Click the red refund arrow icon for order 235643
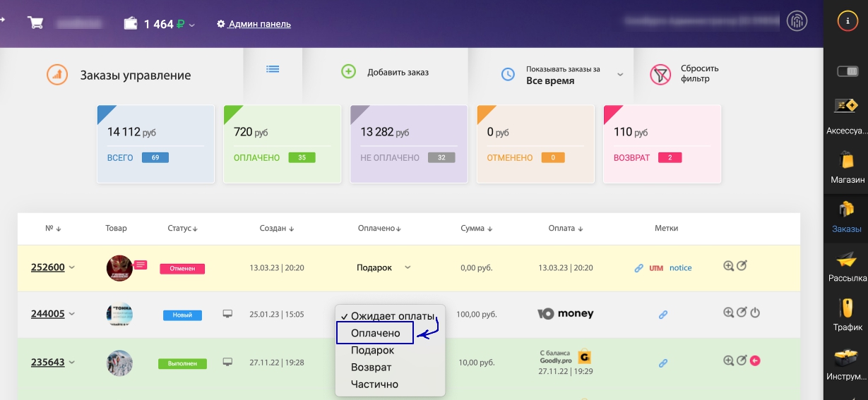 point(755,361)
